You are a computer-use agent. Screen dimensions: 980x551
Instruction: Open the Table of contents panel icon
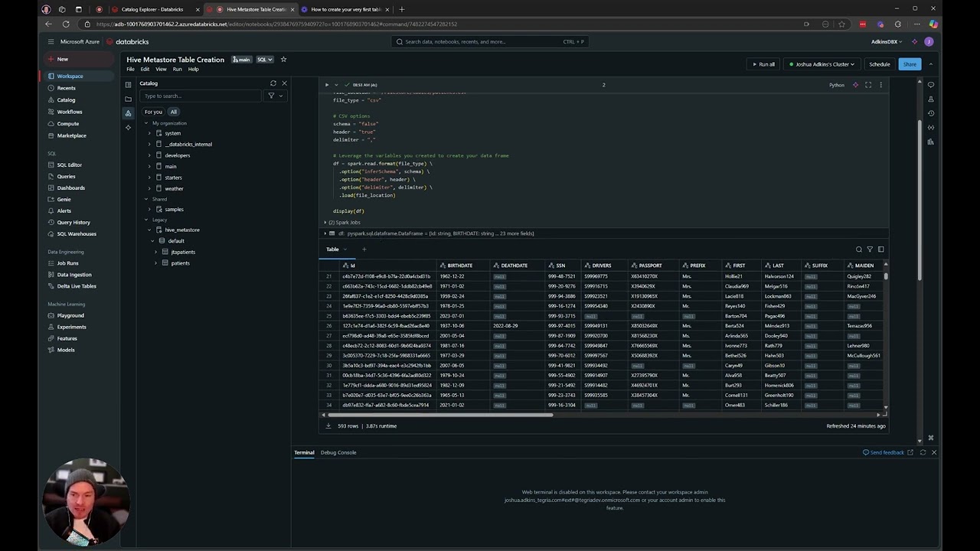tap(128, 84)
